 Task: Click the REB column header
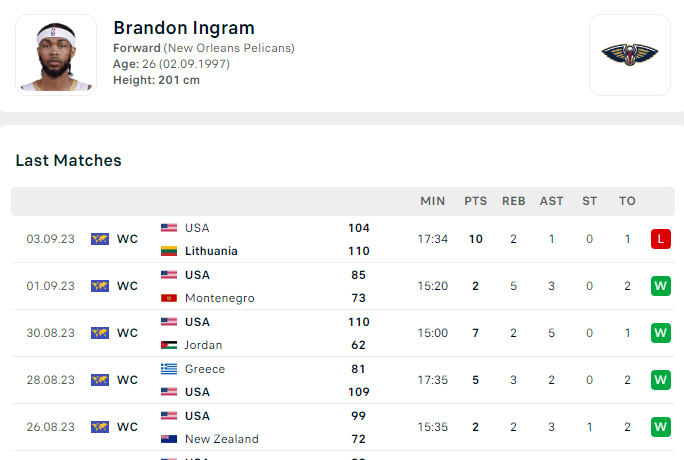click(513, 201)
